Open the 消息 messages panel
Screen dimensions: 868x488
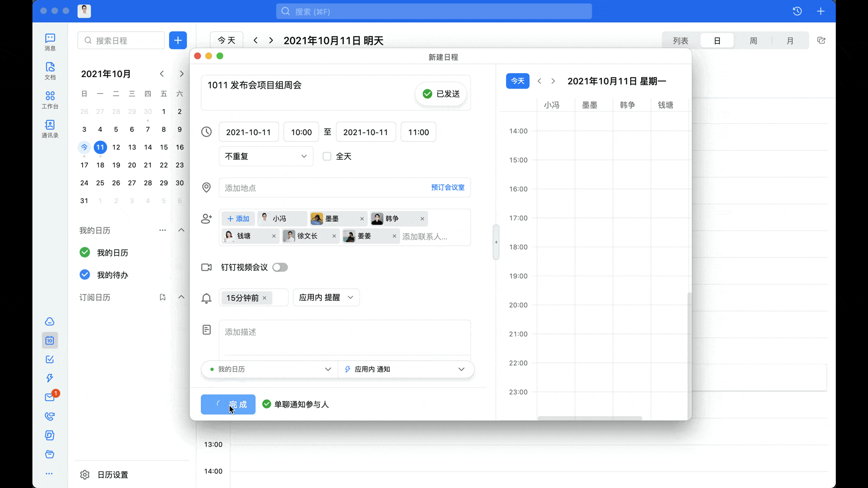point(50,42)
